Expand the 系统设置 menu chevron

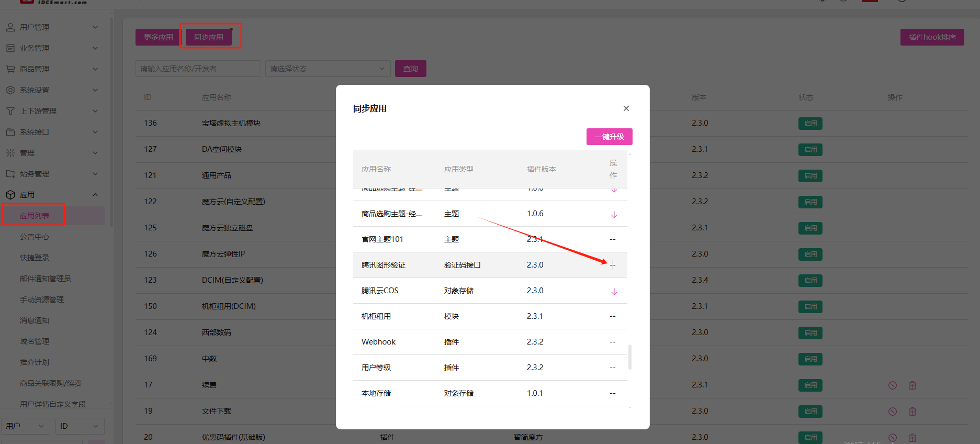click(95, 90)
